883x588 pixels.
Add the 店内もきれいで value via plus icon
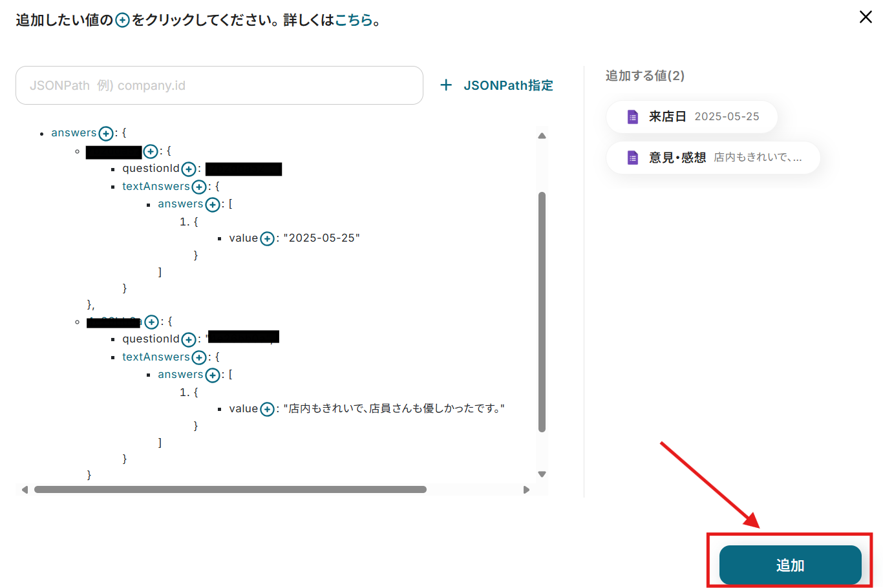268,410
